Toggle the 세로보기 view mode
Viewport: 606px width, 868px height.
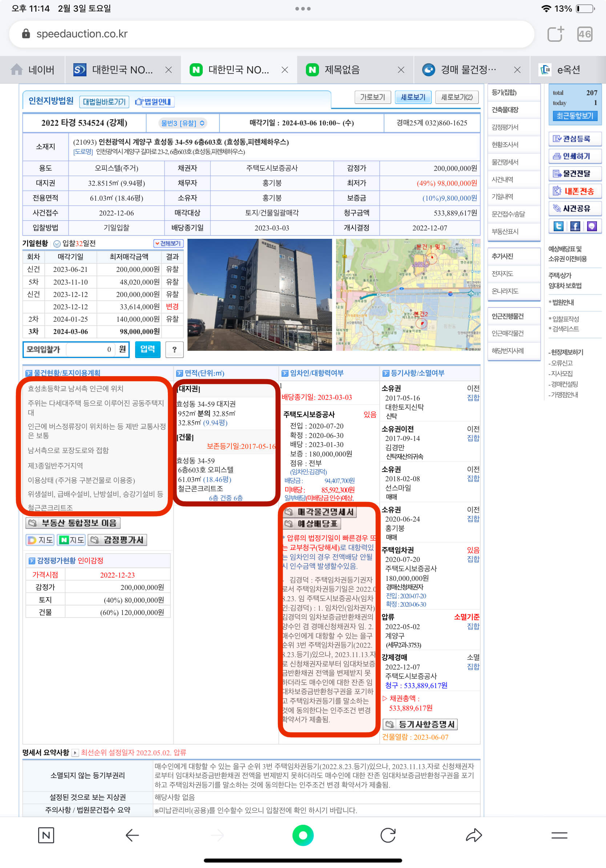pos(413,97)
